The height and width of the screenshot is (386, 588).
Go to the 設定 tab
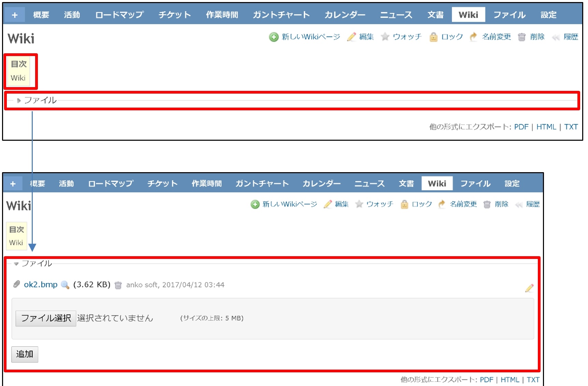point(548,14)
